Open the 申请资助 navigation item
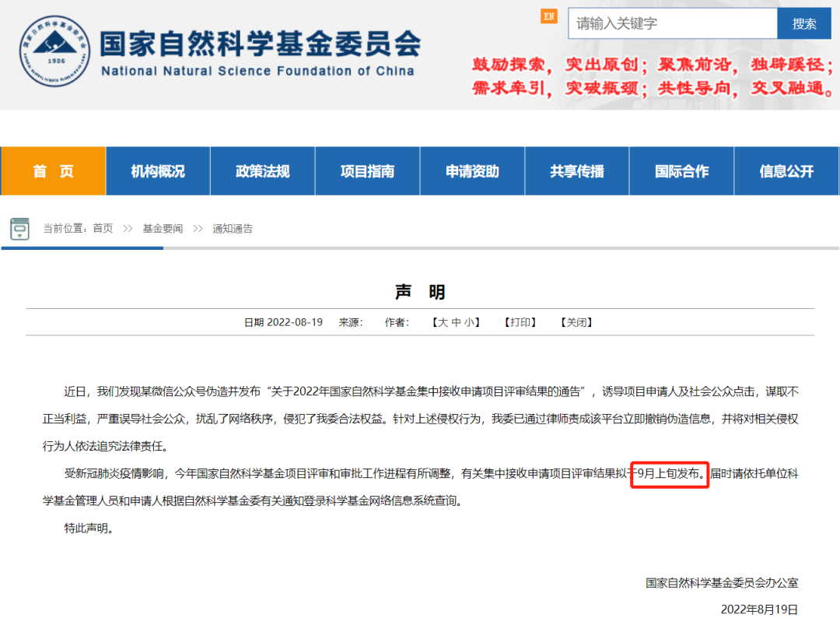Image resolution: width=840 pixels, height=639 pixels. click(x=472, y=171)
